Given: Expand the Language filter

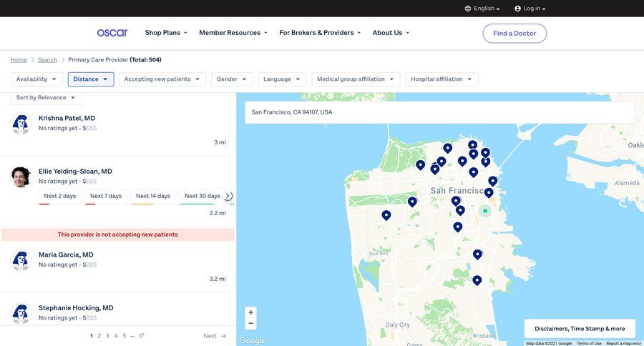Looking at the screenshot, I should click(x=282, y=79).
